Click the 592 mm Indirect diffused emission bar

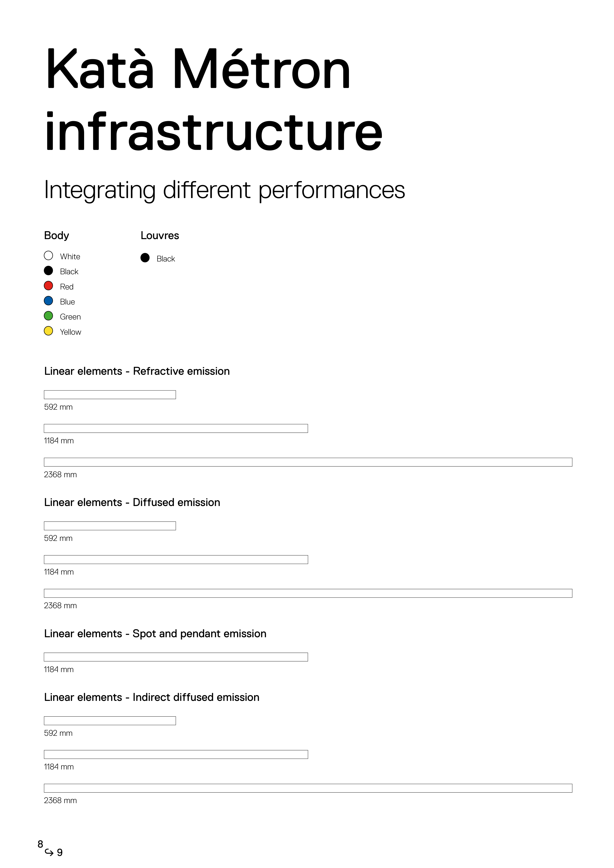pos(110,721)
